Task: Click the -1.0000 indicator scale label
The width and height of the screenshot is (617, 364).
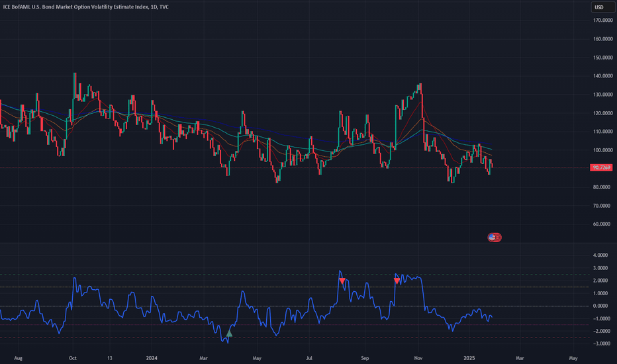Action: point(600,318)
